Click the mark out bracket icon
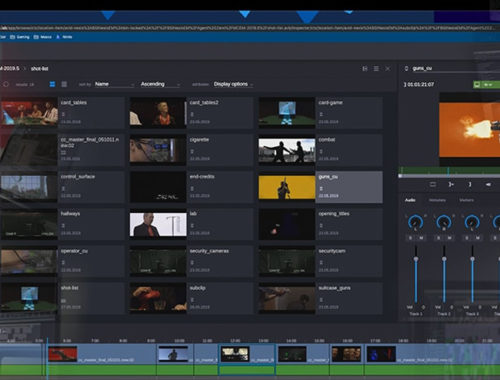The width and height of the screenshot is (500, 380). click(470, 184)
